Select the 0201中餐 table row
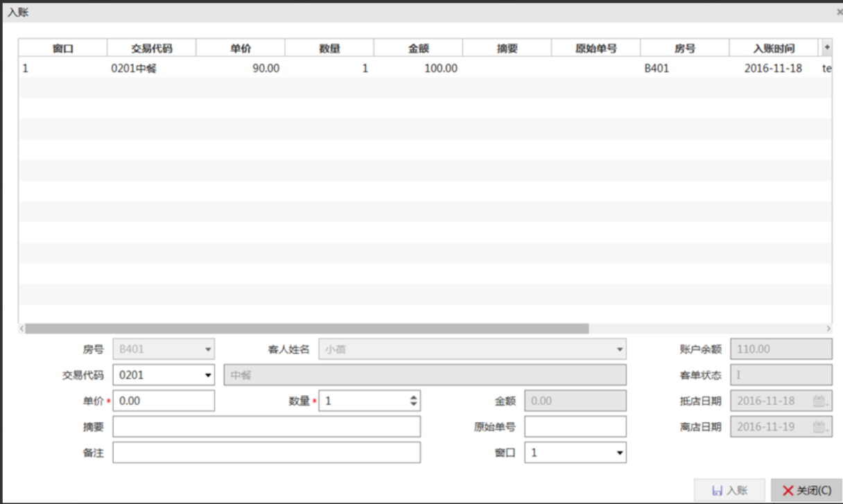The height and width of the screenshot is (504, 843). 277,69
